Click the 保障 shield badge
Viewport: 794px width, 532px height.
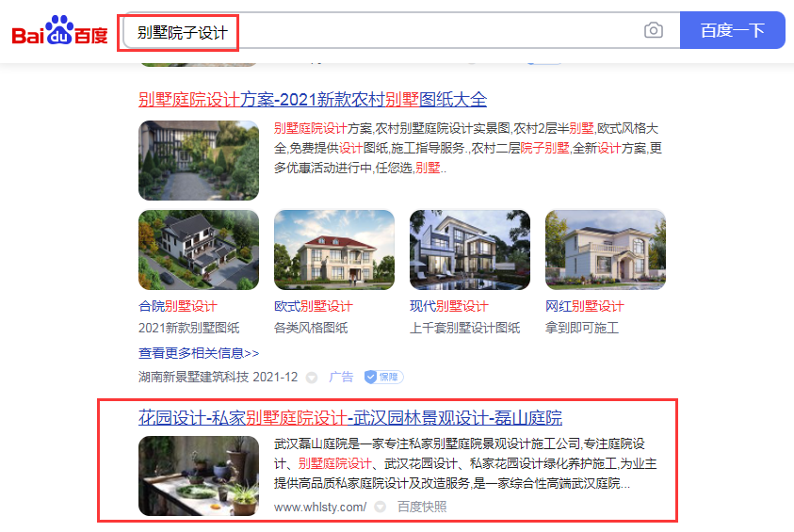coord(384,377)
